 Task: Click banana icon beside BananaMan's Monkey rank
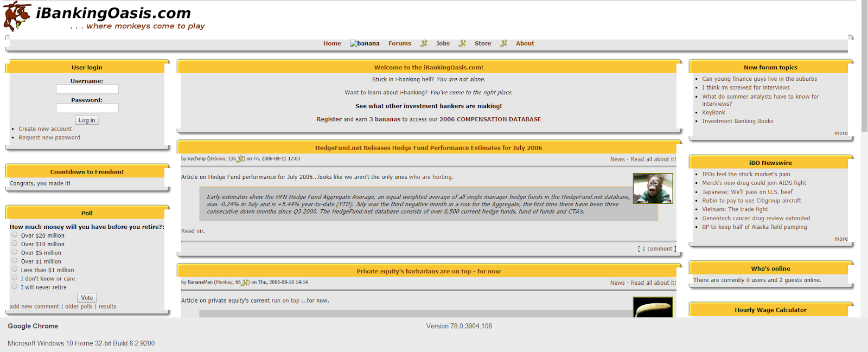click(x=245, y=282)
